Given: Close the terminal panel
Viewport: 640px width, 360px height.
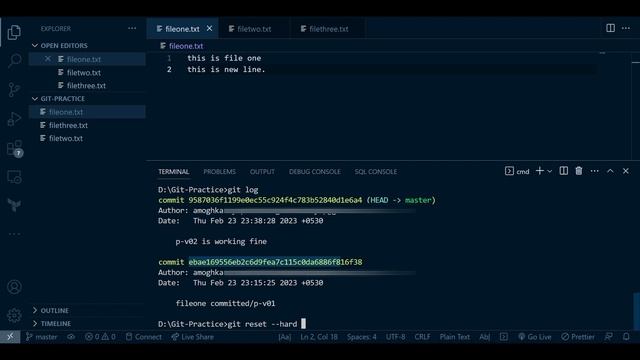Looking at the screenshot, I should (x=625, y=171).
